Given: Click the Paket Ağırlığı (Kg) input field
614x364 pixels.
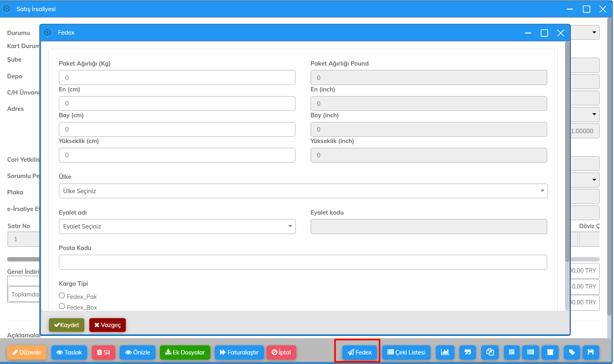Looking at the screenshot, I should coord(177,77).
